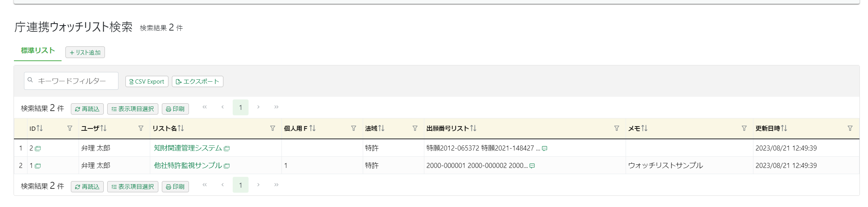The image size is (868, 207).
Task: Click the comment icon after 2000-000002 2000...
Action: (532, 166)
